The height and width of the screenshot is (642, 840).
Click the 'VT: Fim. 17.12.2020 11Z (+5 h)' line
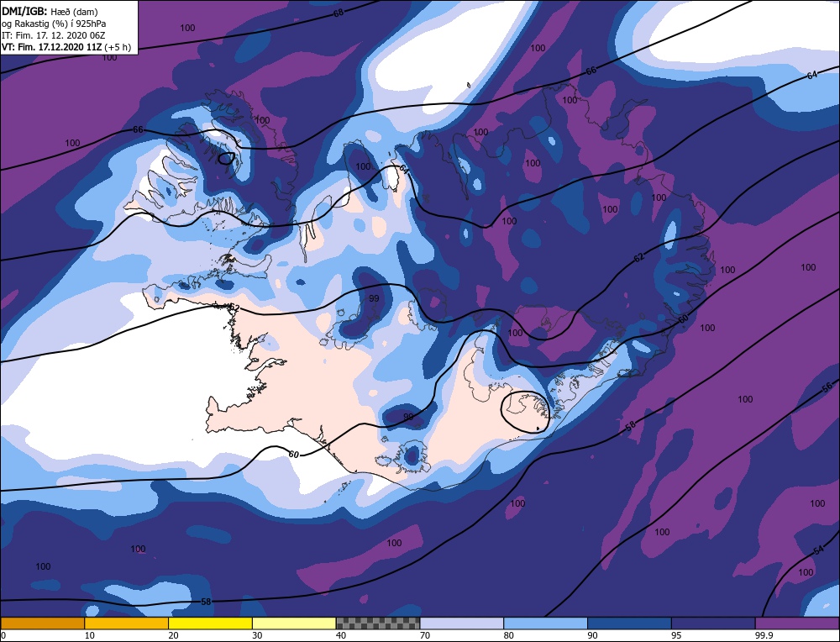66,46
